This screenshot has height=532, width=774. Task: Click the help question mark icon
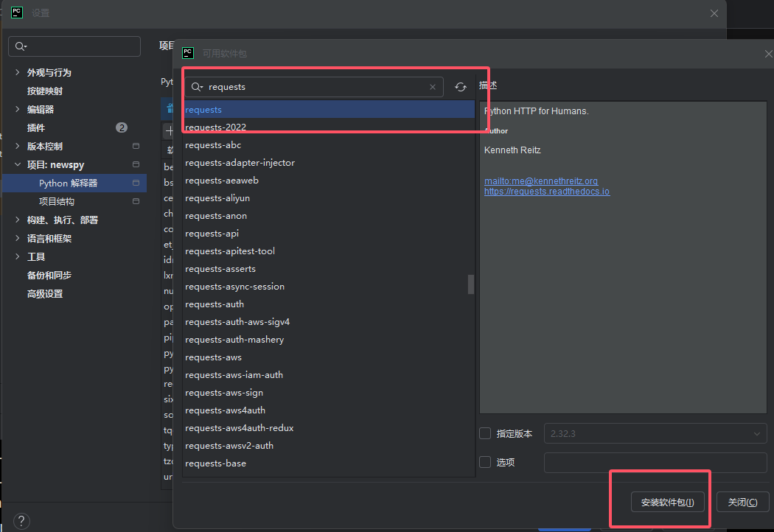(21, 521)
